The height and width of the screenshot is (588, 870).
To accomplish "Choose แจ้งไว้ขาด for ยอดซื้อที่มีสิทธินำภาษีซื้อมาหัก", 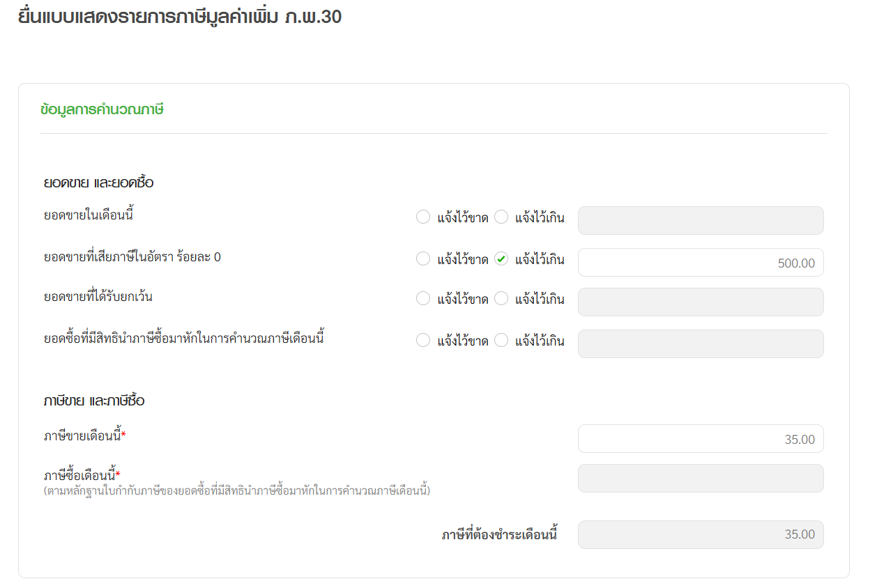I will (x=423, y=341).
